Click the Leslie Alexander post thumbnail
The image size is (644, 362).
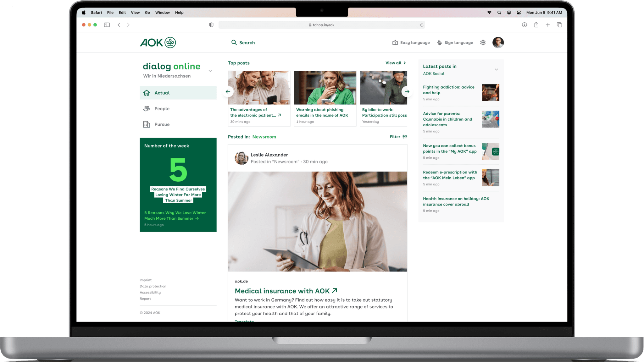(241, 158)
